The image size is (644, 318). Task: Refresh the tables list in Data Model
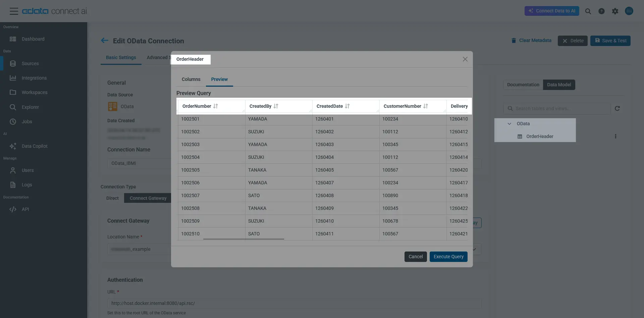point(618,108)
